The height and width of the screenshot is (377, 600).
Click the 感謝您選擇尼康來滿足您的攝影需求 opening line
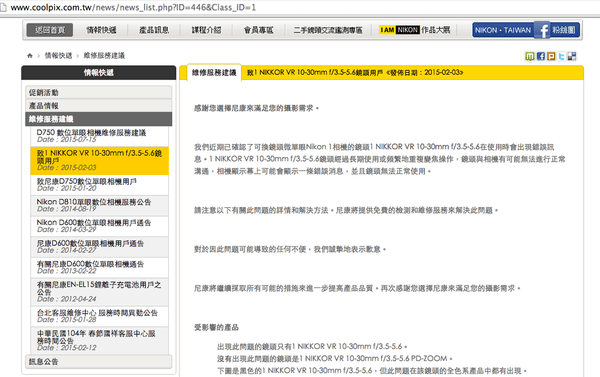(256, 108)
